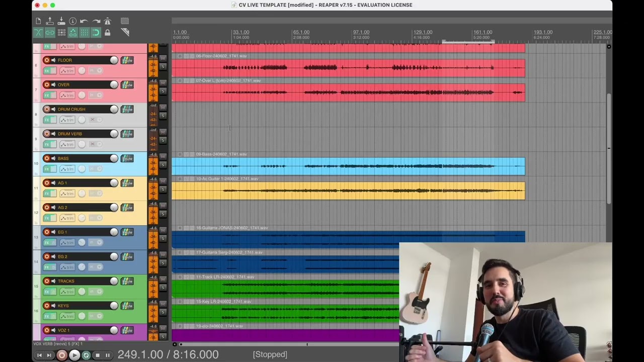
Task: Click the transport Record button
Action: coord(62,355)
